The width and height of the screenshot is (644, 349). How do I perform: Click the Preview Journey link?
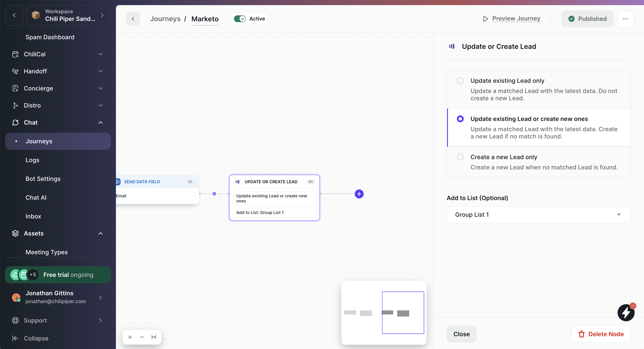(x=516, y=19)
